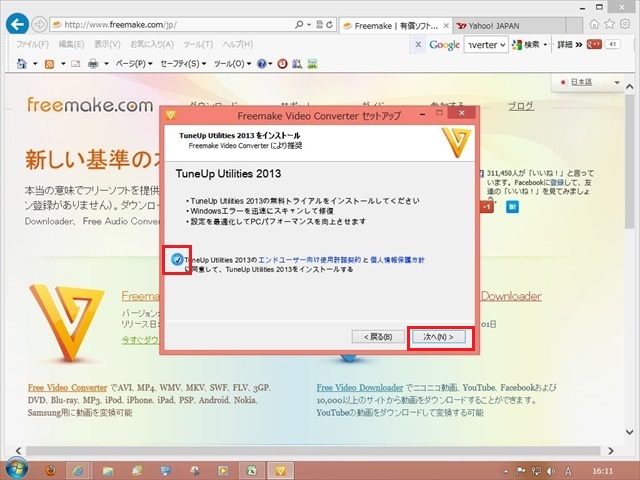Click the printer icon in the command bar
The height and width of the screenshot is (480, 640).
[x=93, y=64]
